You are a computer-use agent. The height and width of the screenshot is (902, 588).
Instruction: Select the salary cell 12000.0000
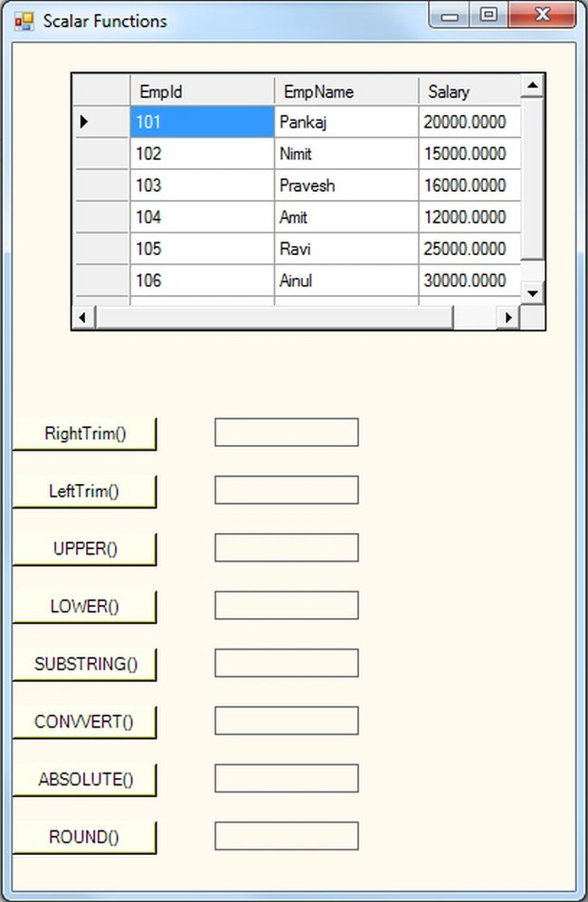pos(469,217)
